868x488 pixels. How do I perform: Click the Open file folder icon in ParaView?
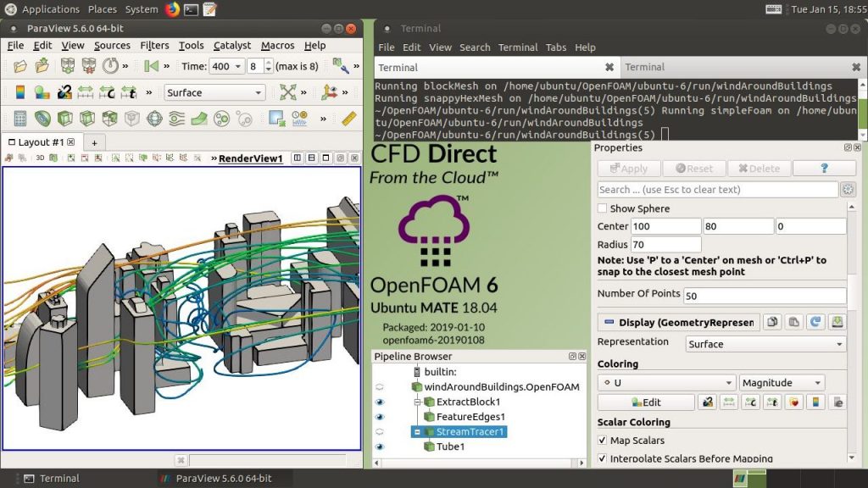click(20, 66)
